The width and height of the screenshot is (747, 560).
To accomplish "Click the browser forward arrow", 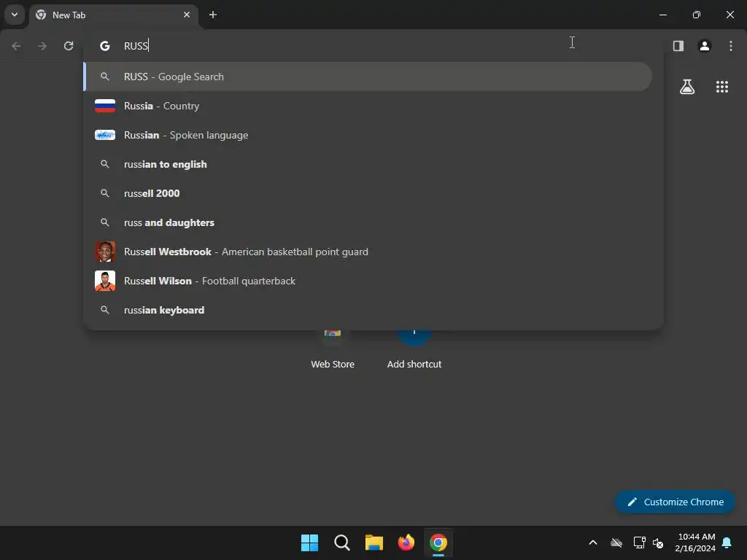I will [x=42, y=46].
